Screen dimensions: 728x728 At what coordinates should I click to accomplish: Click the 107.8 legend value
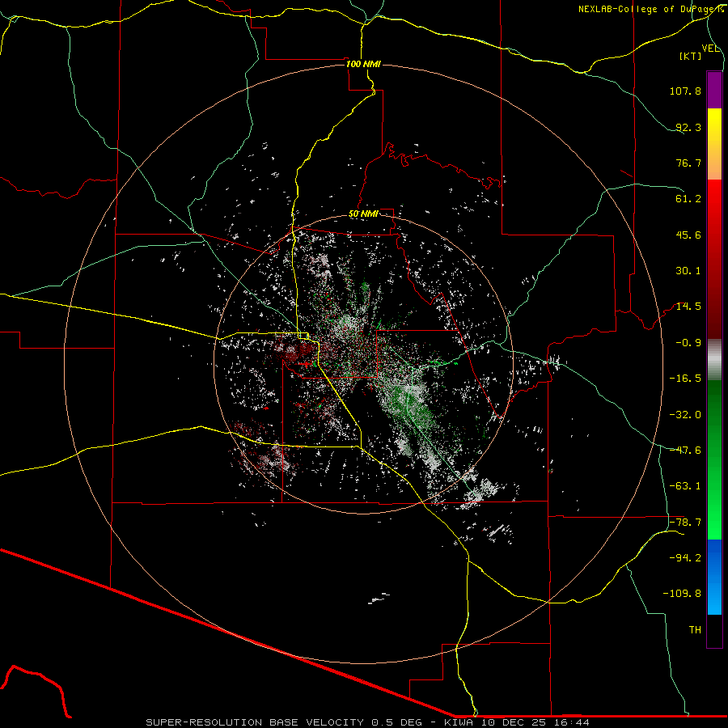pos(685,91)
